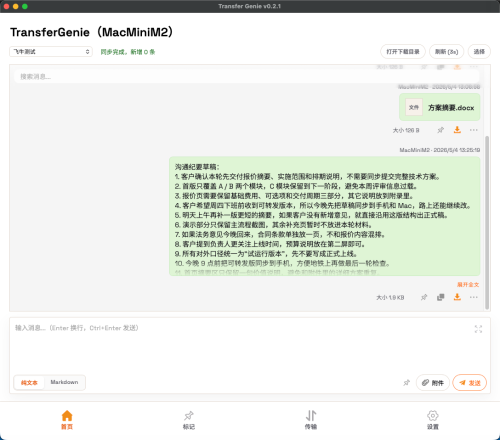Click the 附件 attachment button
This screenshot has width=500, height=440.
(x=433, y=383)
